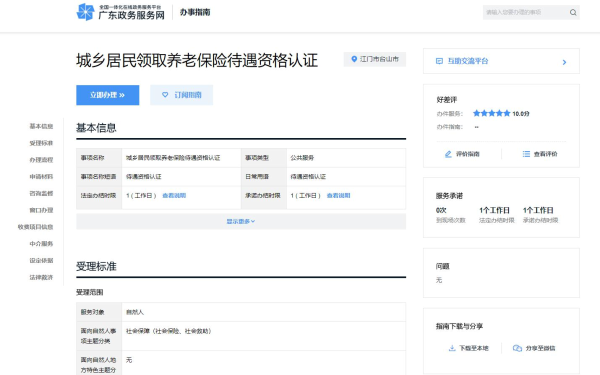Click the location pin icon
This screenshot has height=375, width=600.
coord(354,59)
